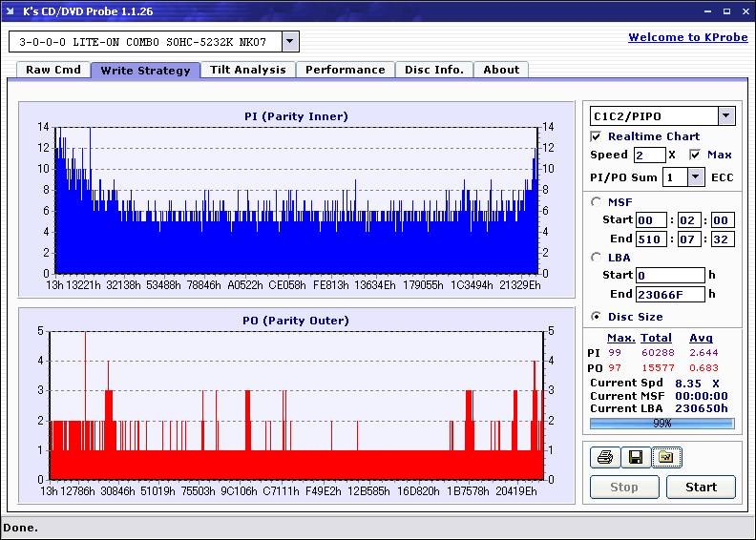Select the MSF radio button
Screen dimensions: 756x540
(x=597, y=201)
